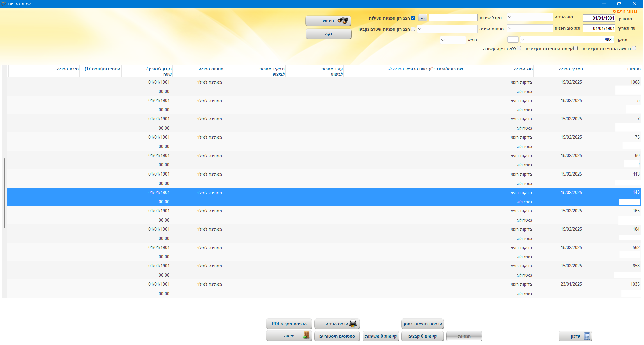Screen dimensions: 644x345
Task: Click נקבע לתאריך/שעה column header
Action: [147, 71]
